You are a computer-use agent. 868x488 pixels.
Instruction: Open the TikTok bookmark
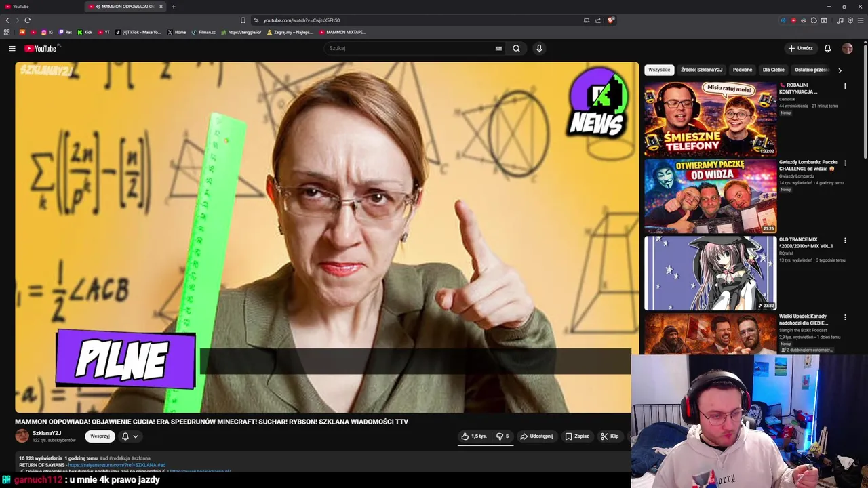click(x=138, y=32)
